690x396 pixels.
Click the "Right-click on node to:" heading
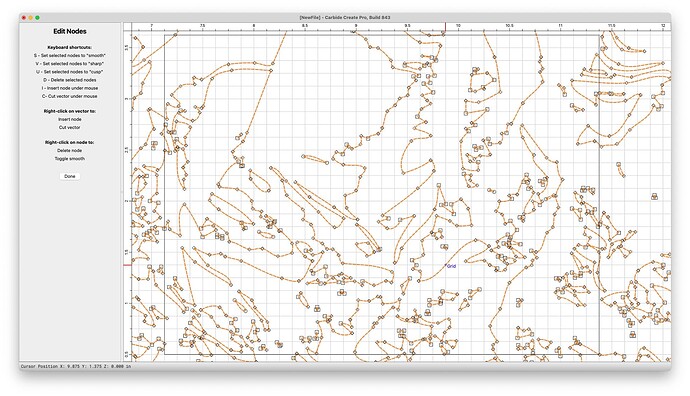point(70,143)
